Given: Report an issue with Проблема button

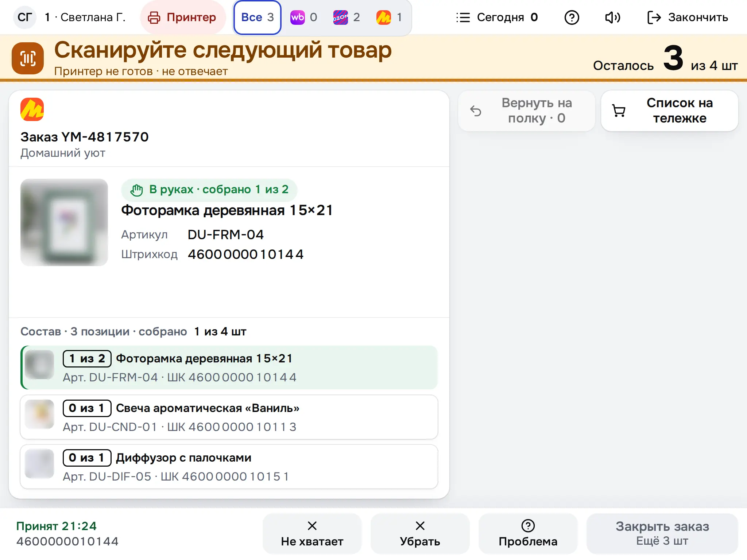Looking at the screenshot, I should tap(528, 534).
